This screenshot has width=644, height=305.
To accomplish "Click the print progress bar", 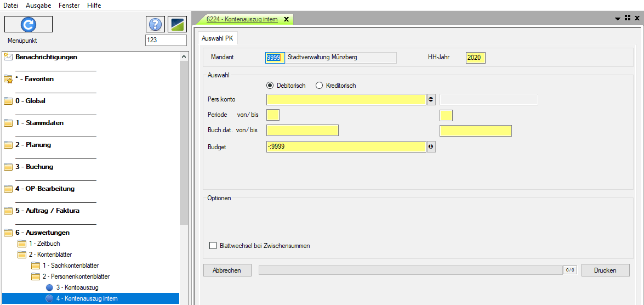I will point(410,270).
